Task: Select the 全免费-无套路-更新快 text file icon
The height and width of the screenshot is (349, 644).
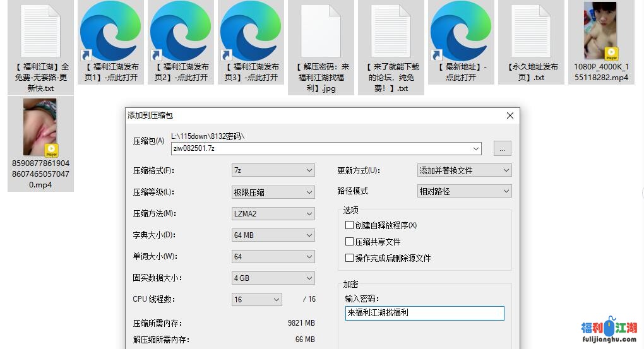Action: pyautogui.click(x=40, y=32)
